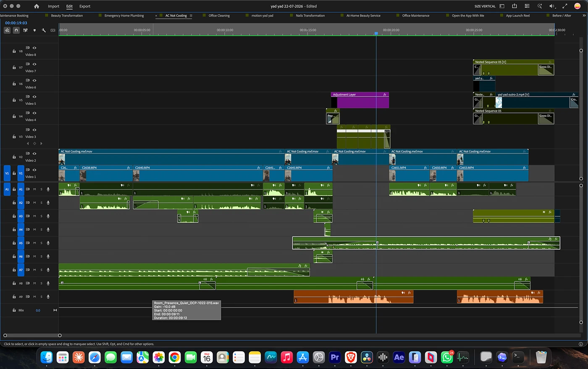The width and height of the screenshot is (588, 369).
Task: Open Premiere Pro from the Dock
Action: pyautogui.click(x=335, y=357)
